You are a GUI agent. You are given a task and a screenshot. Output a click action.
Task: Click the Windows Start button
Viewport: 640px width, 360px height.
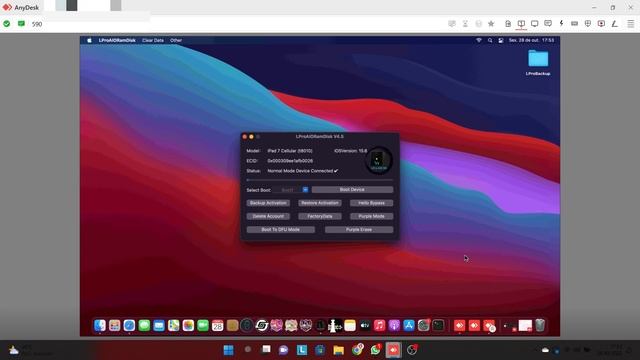pos(229,350)
